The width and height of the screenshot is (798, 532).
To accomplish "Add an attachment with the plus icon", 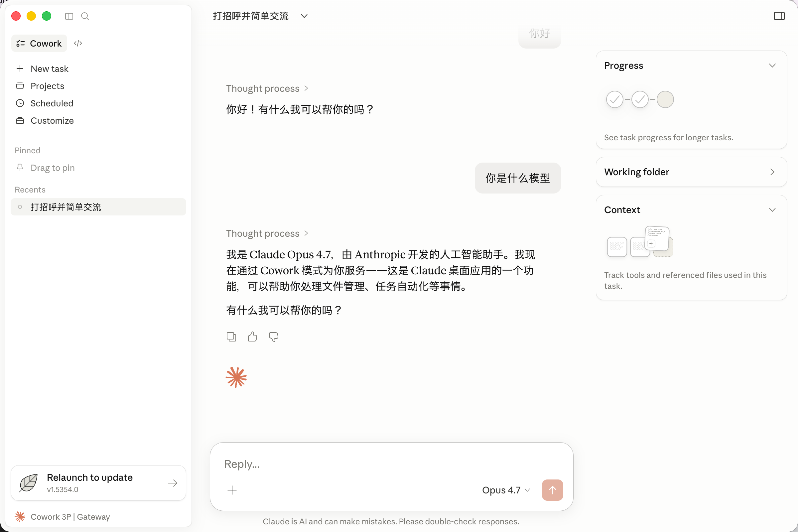I will (x=232, y=489).
